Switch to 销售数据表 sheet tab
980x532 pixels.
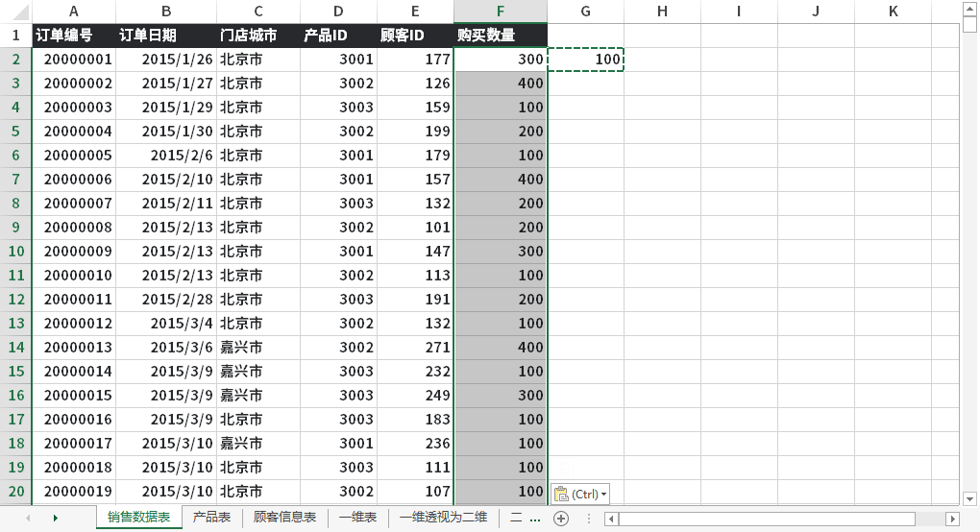click(138, 517)
